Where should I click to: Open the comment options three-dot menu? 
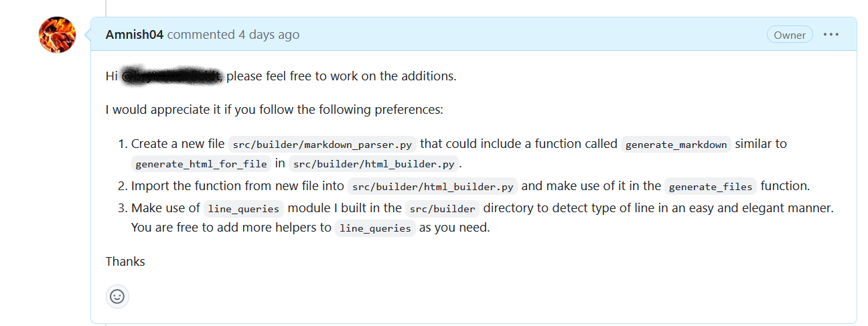click(x=830, y=35)
